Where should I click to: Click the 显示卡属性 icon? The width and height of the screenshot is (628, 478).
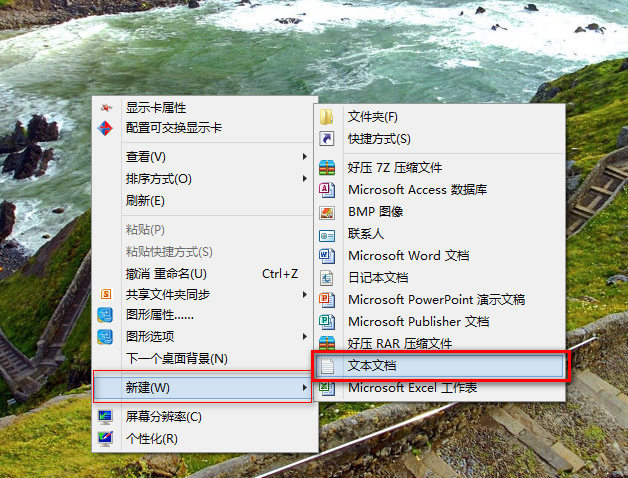pos(106,107)
